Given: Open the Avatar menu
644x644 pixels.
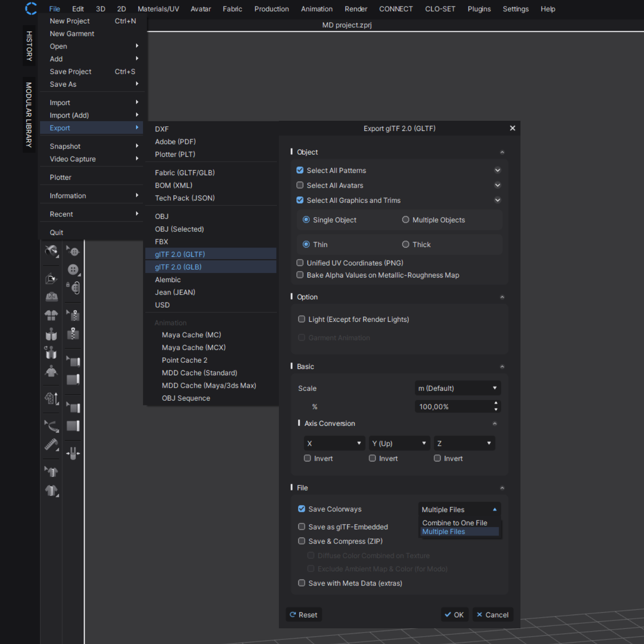Looking at the screenshot, I should 201,9.
